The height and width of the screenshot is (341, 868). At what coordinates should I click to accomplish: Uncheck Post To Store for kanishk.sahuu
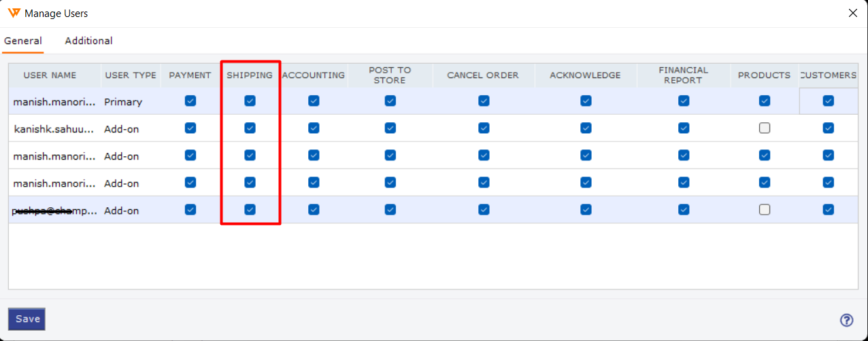(x=390, y=128)
